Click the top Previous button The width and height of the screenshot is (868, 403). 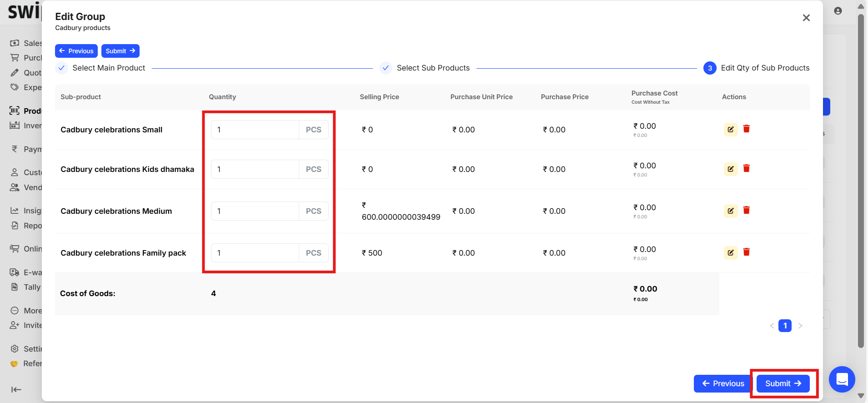(x=76, y=51)
